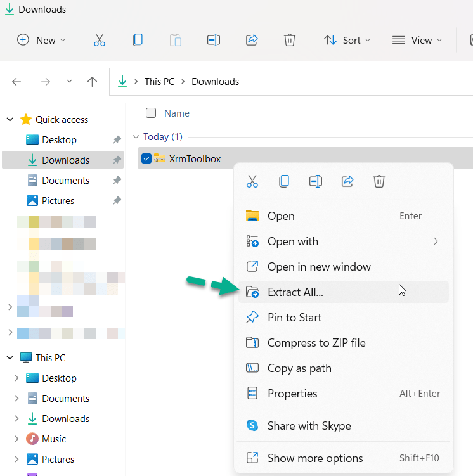Click the Rename icon in top toolbar
The height and width of the screenshot is (476, 473).
(x=214, y=40)
